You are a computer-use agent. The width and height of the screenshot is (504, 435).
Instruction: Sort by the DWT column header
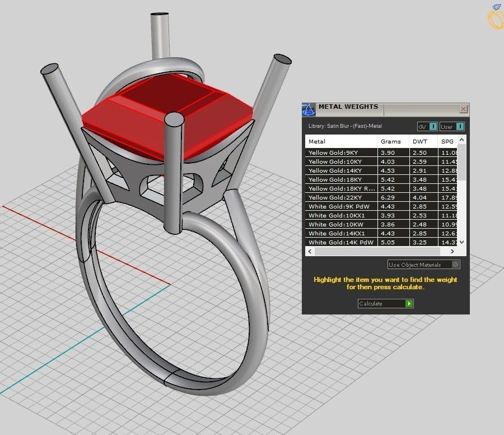pyautogui.click(x=423, y=141)
